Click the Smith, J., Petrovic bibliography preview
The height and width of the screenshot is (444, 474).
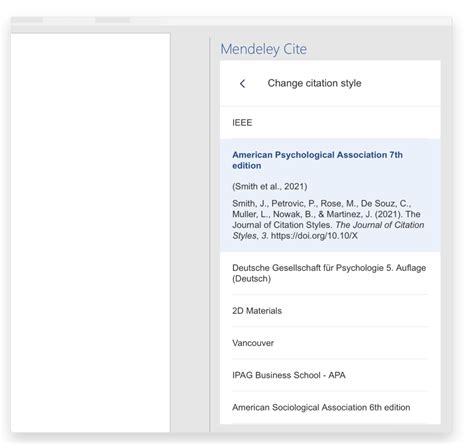click(x=328, y=219)
